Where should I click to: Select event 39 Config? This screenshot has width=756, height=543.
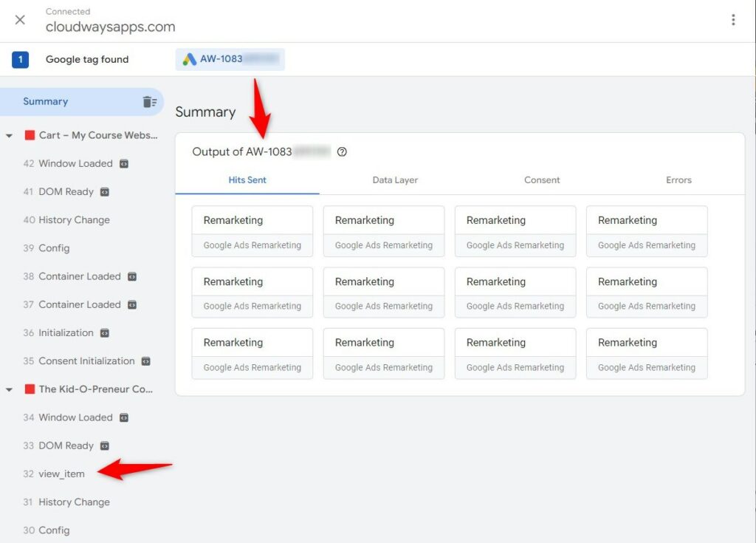pyautogui.click(x=47, y=248)
